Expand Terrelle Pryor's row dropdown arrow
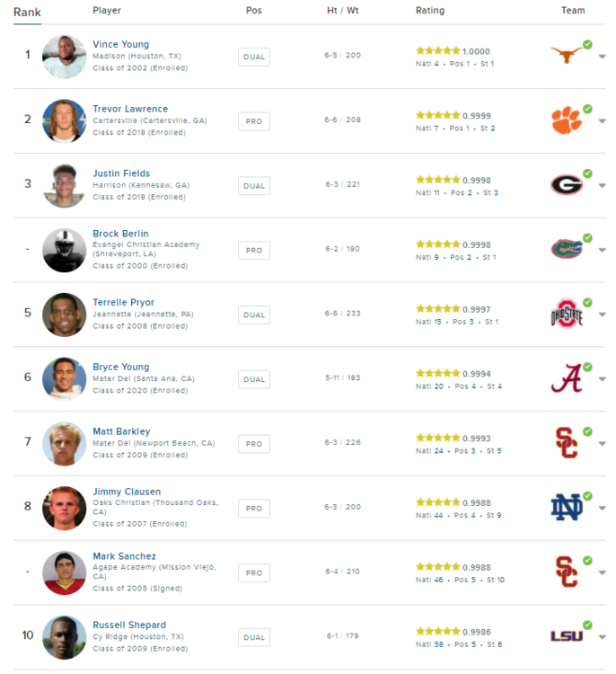This screenshot has height=674, width=616. (x=603, y=315)
